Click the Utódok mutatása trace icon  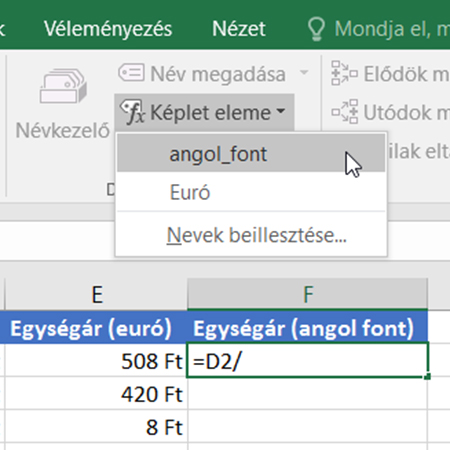tap(344, 112)
